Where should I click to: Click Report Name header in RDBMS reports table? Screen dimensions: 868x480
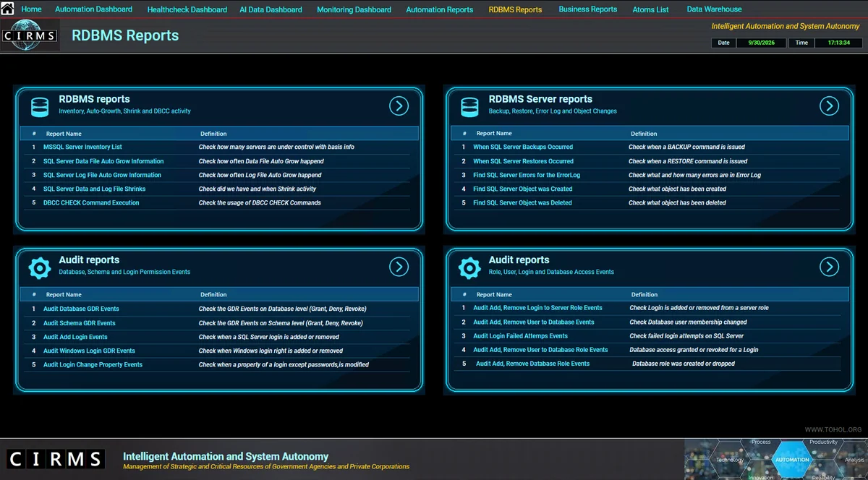coord(64,134)
